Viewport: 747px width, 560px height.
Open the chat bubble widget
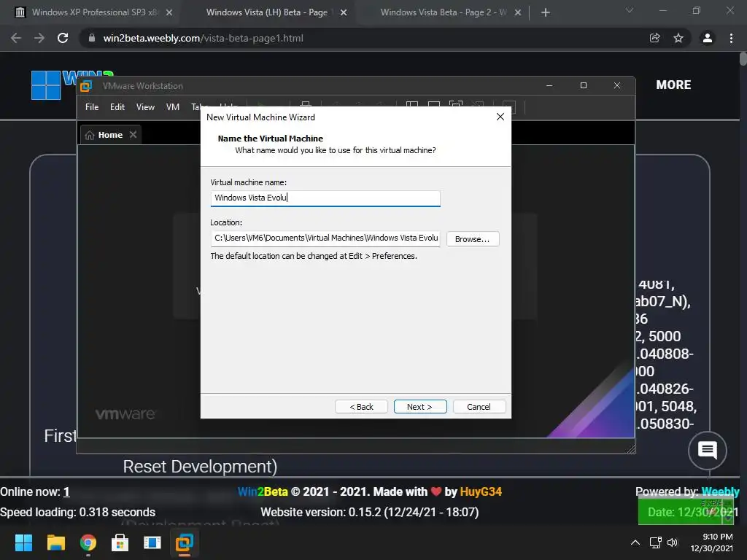click(708, 450)
